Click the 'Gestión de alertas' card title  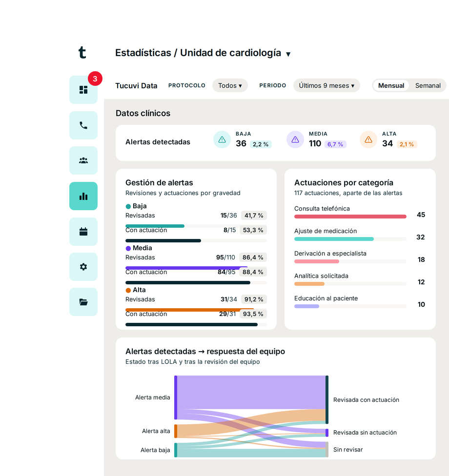click(159, 183)
